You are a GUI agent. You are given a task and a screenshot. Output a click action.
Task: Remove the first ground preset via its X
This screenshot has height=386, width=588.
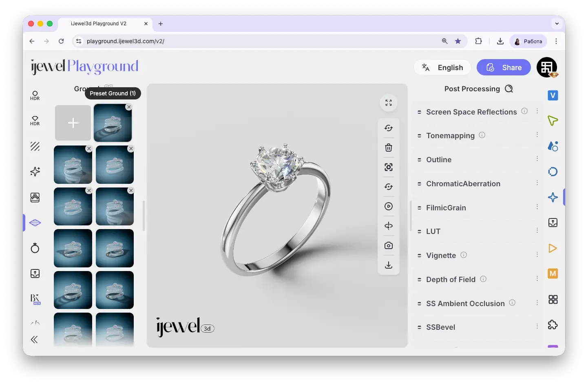(129, 107)
